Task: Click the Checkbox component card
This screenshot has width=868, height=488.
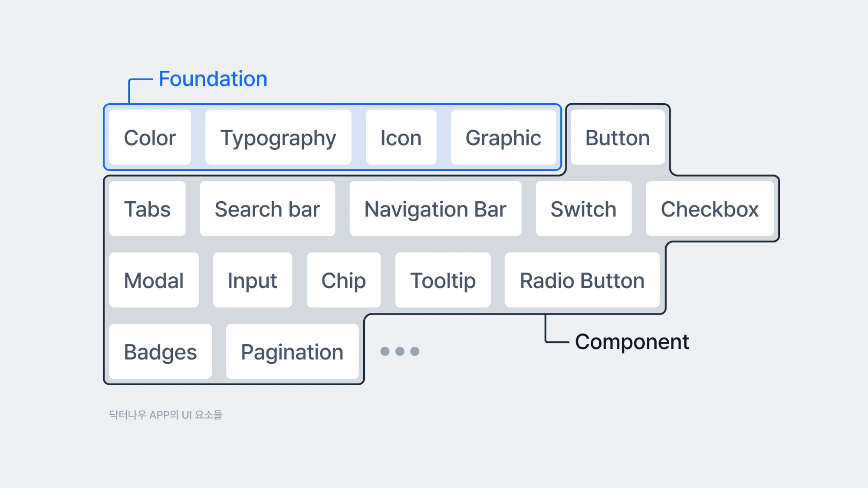Action: [710, 209]
